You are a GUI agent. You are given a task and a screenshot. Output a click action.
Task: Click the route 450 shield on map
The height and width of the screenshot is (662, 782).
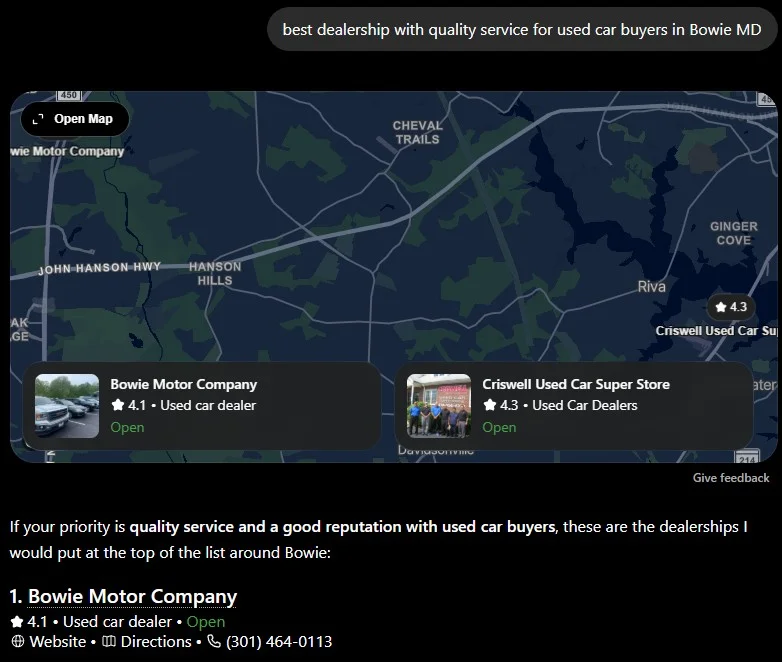(69, 95)
